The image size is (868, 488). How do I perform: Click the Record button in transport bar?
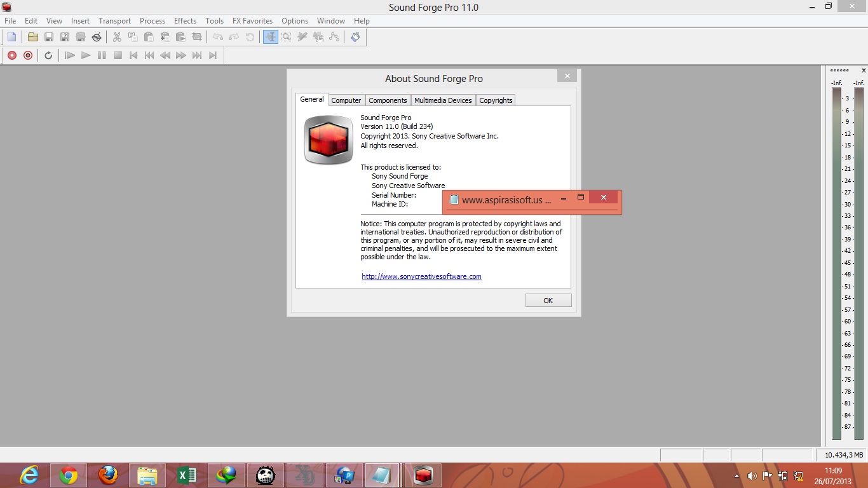[11, 55]
